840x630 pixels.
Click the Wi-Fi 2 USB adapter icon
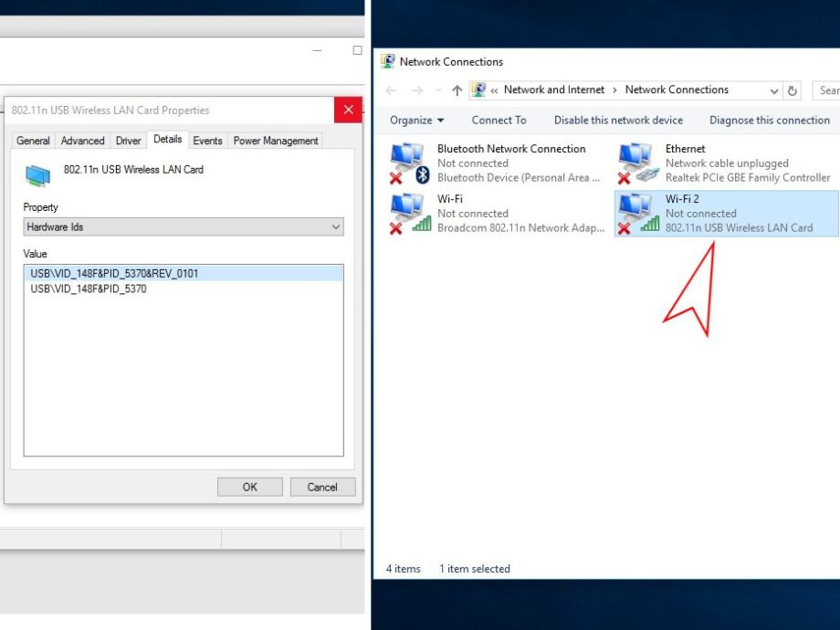click(x=636, y=214)
